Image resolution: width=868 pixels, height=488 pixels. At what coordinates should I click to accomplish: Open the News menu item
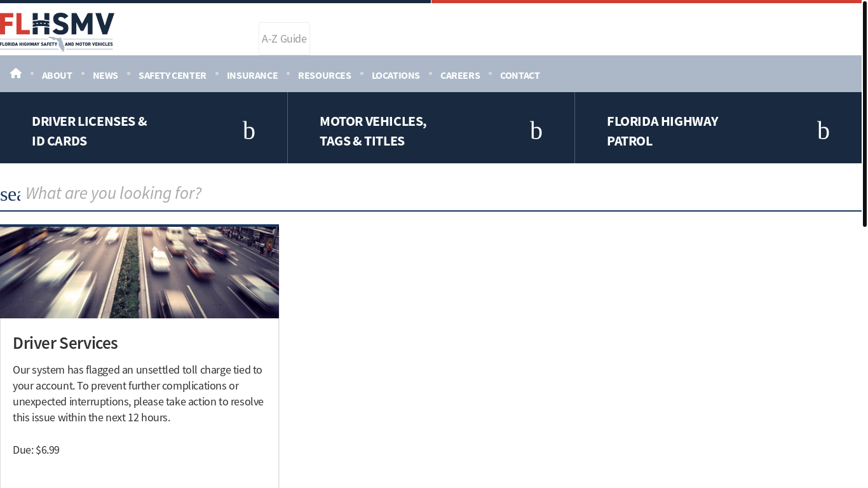click(105, 75)
